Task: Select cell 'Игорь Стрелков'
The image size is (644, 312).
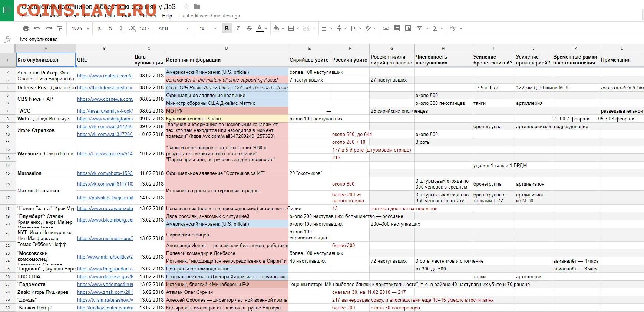Action: 46,130
